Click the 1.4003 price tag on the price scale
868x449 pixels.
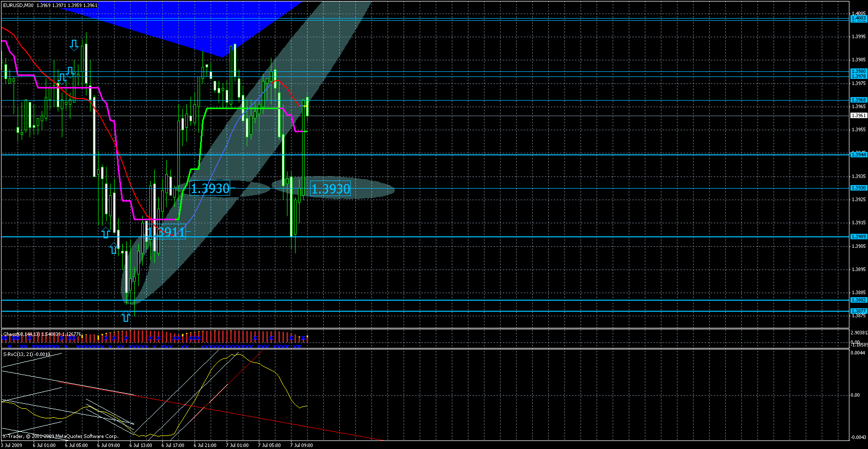point(858,18)
